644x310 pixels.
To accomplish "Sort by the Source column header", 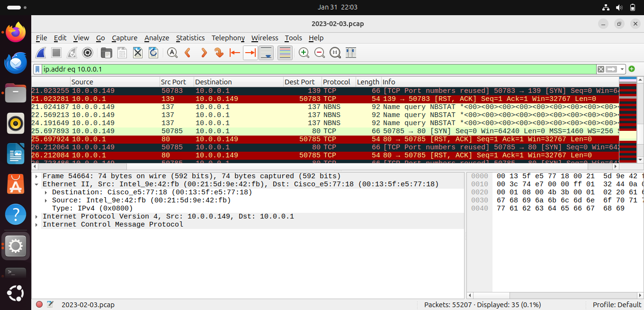I will pos(115,82).
